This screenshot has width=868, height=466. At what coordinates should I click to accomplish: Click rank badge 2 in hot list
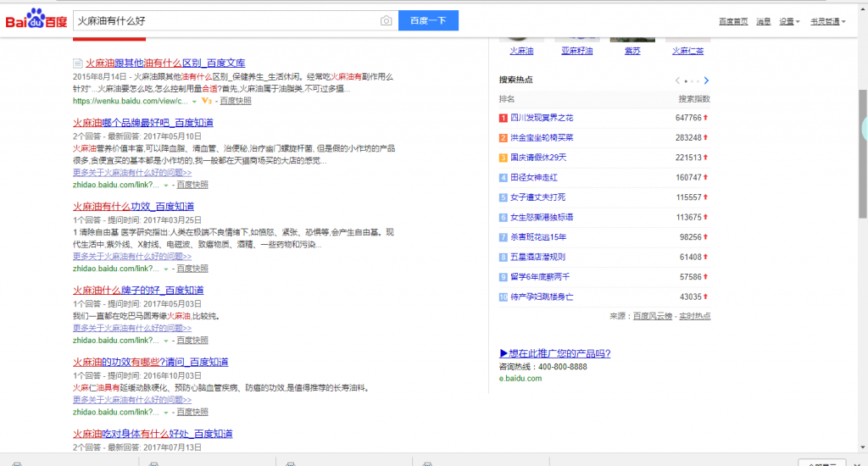point(504,138)
